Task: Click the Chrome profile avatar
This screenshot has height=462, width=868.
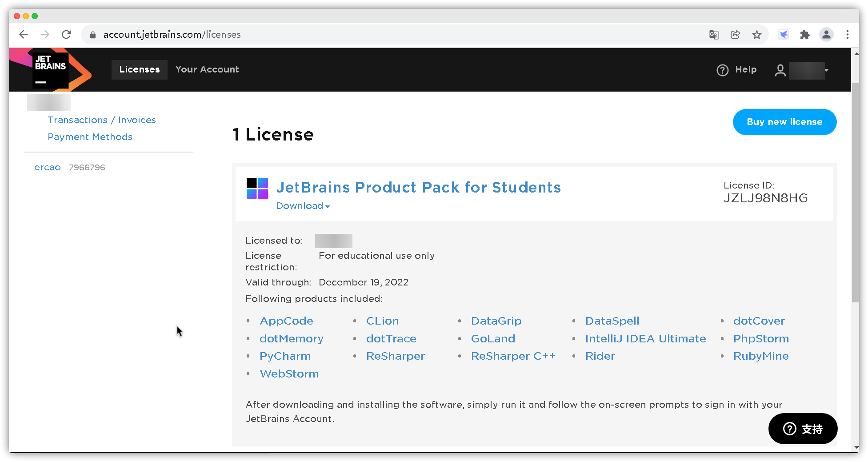Action: (826, 34)
